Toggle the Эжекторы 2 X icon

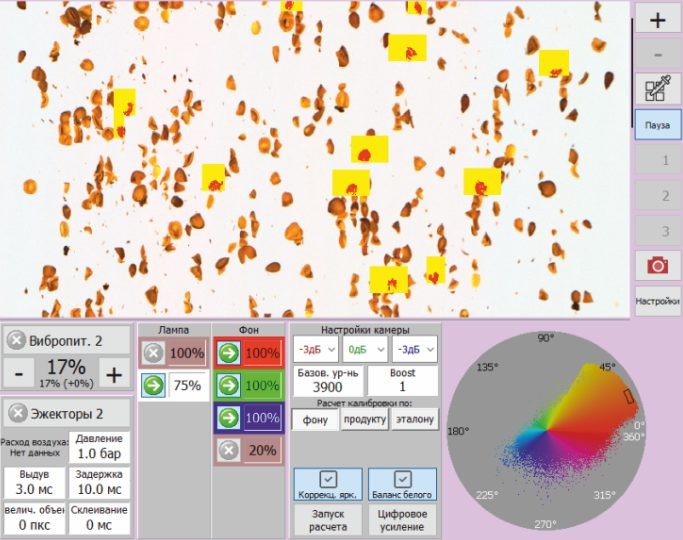pos(18,412)
